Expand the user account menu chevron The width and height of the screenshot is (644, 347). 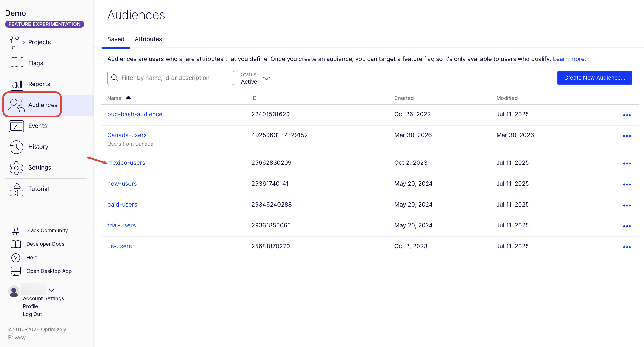tap(51, 290)
